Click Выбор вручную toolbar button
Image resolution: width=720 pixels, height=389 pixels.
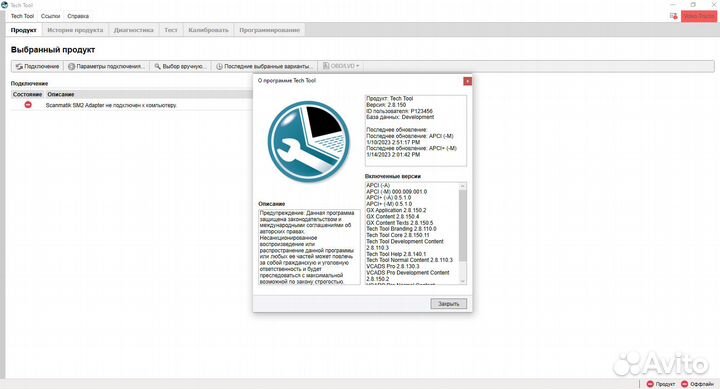click(181, 66)
